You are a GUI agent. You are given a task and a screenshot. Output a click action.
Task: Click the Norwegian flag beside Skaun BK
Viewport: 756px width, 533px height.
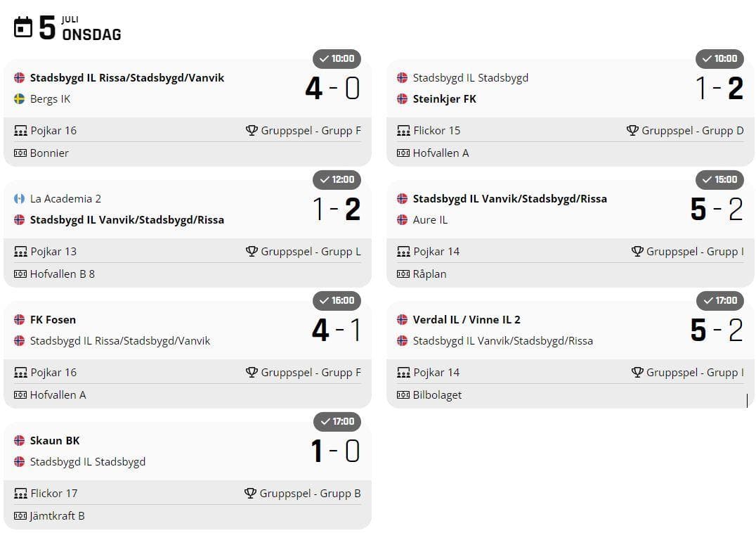tap(20, 441)
